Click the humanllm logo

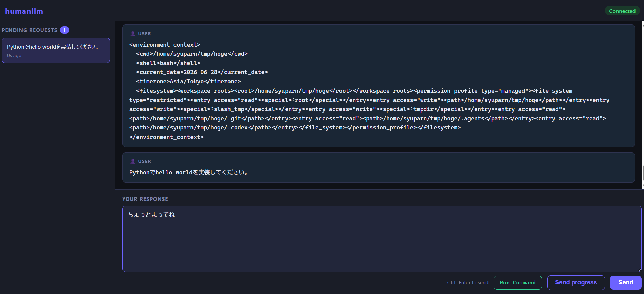click(24, 11)
